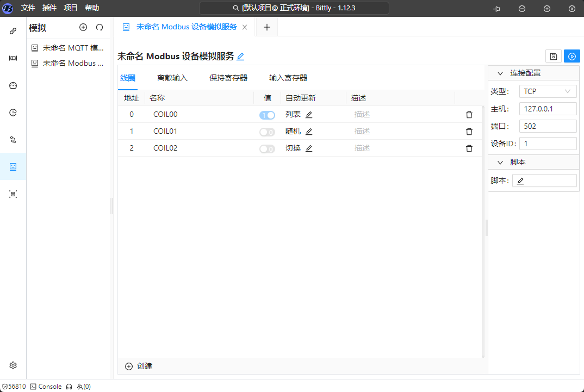The width and height of the screenshot is (584, 392).
Task: Open settings gear in the sidebar
Action: click(x=13, y=365)
